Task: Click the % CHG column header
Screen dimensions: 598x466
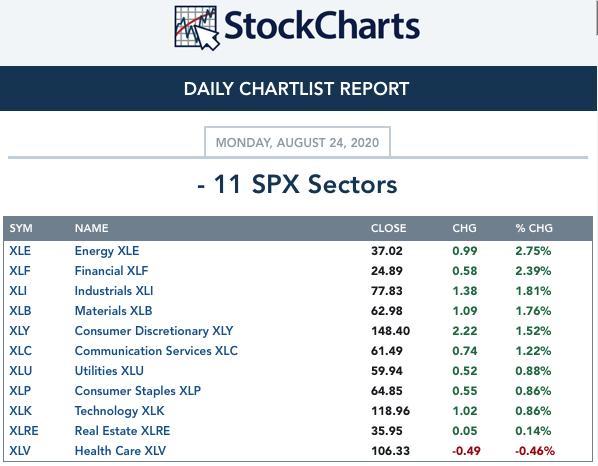Action: pyautogui.click(x=534, y=228)
